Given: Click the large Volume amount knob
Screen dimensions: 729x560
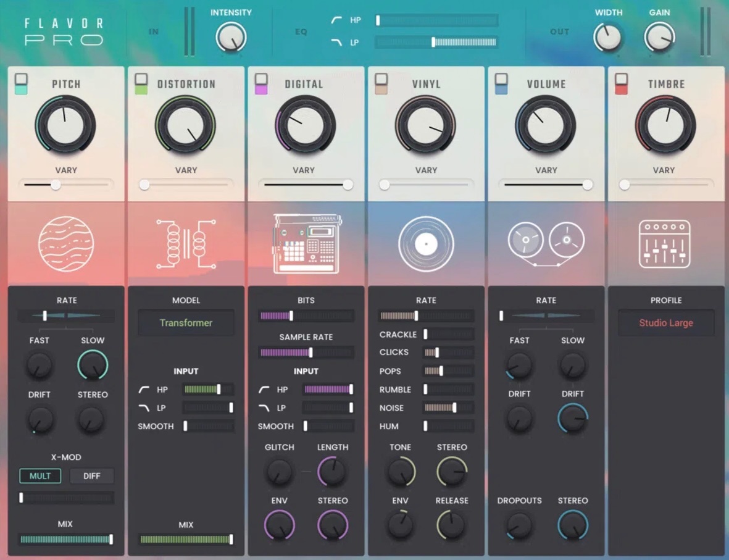Looking at the screenshot, I should pos(545,125).
